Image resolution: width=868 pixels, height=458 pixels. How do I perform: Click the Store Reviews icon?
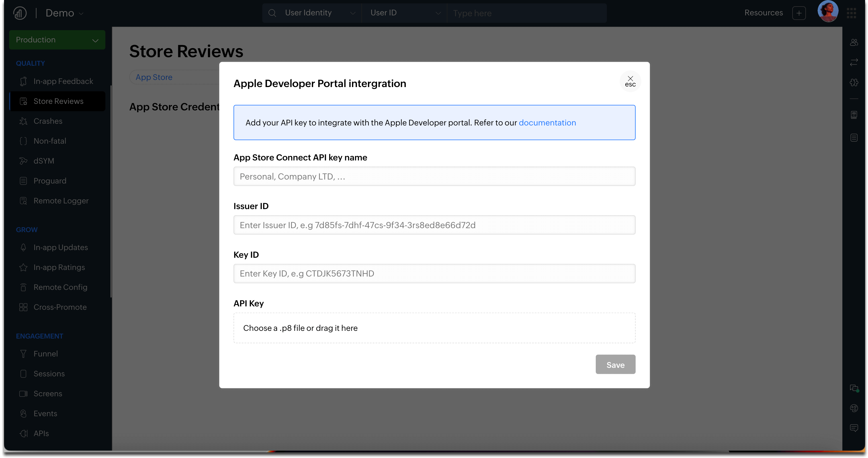(23, 101)
